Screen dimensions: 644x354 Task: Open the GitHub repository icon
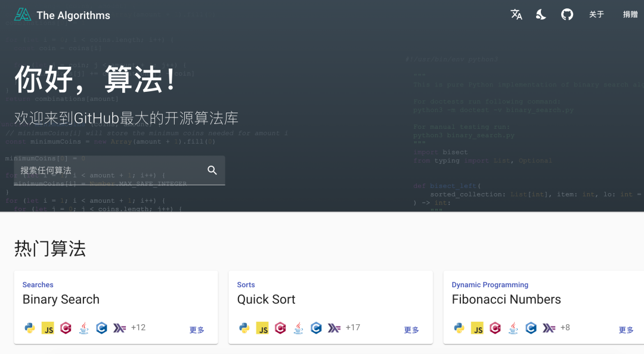pos(567,15)
